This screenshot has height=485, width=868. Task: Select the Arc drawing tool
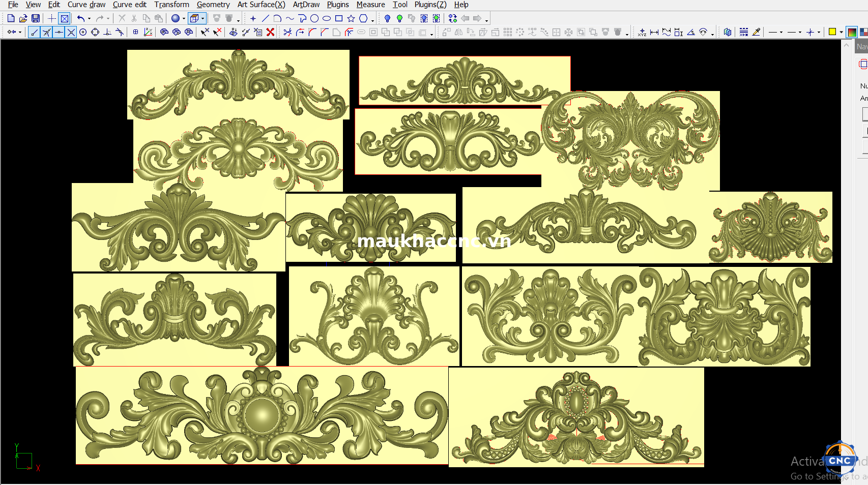coord(277,18)
